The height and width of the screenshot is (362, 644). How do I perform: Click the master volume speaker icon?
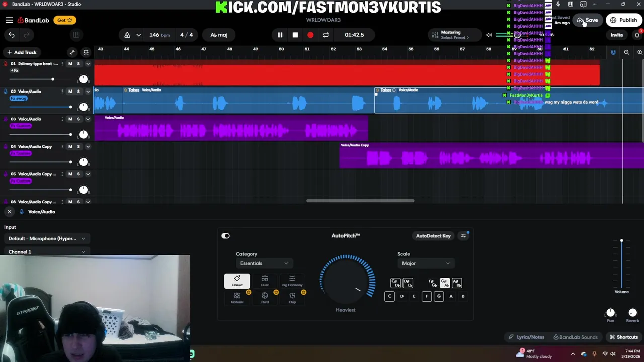point(489,35)
